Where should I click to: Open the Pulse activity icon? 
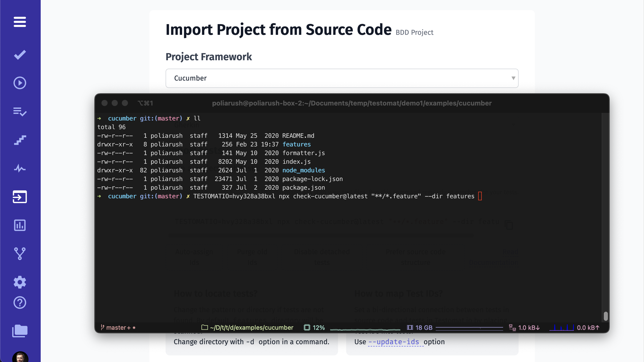(x=20, y=168)
